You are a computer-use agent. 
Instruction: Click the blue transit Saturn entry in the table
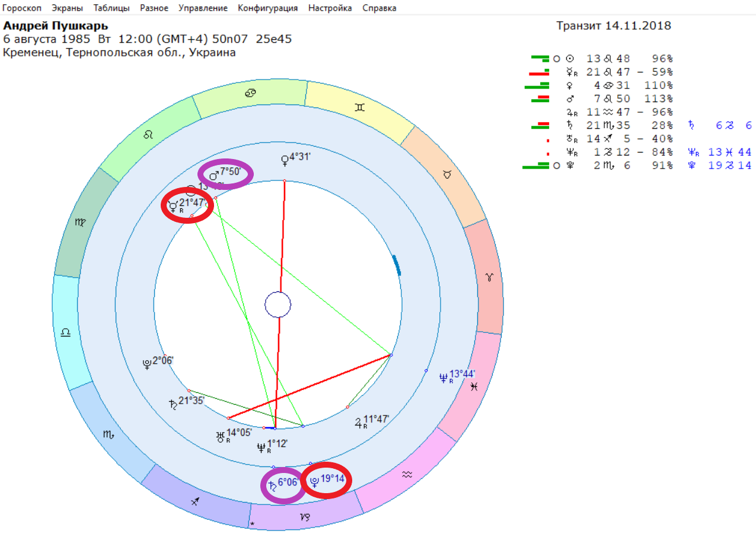click(x=720, y=125)
